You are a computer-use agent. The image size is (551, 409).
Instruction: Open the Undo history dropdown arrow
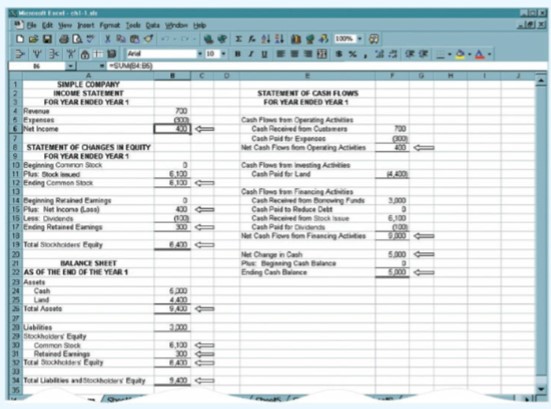[x=175, y=39]
